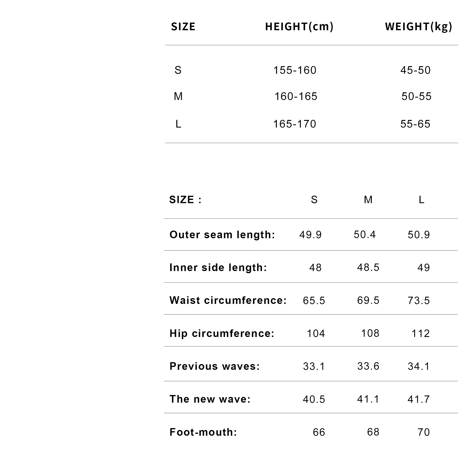The height and width of the screenshot is (455, 476).
Task: Click the 33.6 previous waves value
Action: coord(368,366)
